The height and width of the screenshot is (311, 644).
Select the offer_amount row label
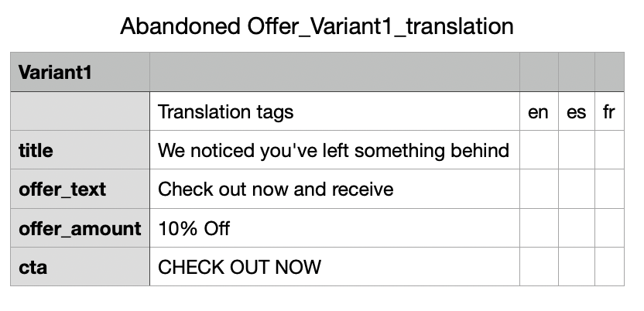tap(80, 228)
